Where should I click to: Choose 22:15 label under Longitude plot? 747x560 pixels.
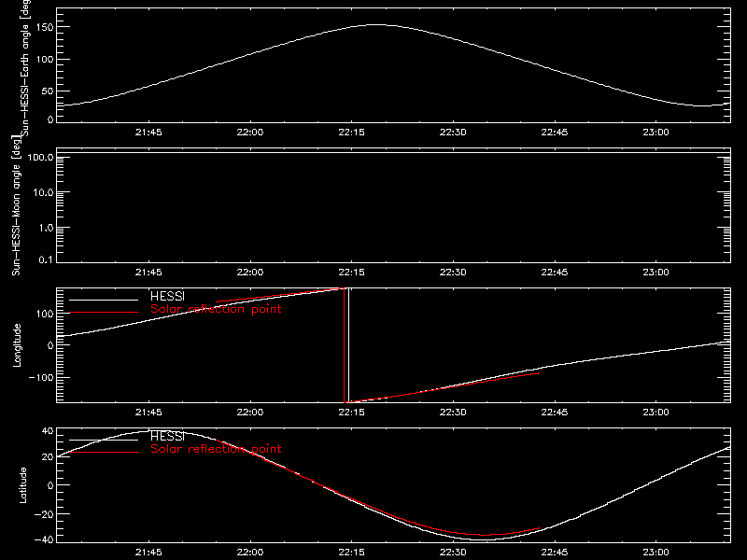click(x=351, y=413)
